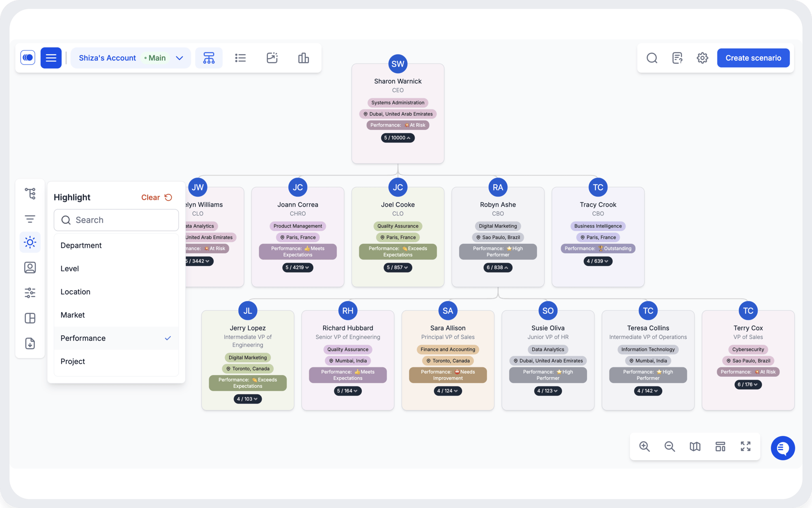Click the export download sidebar icon
Viewport: 812px width, 508px height.
pyautogui.click(x=30, y=343)
